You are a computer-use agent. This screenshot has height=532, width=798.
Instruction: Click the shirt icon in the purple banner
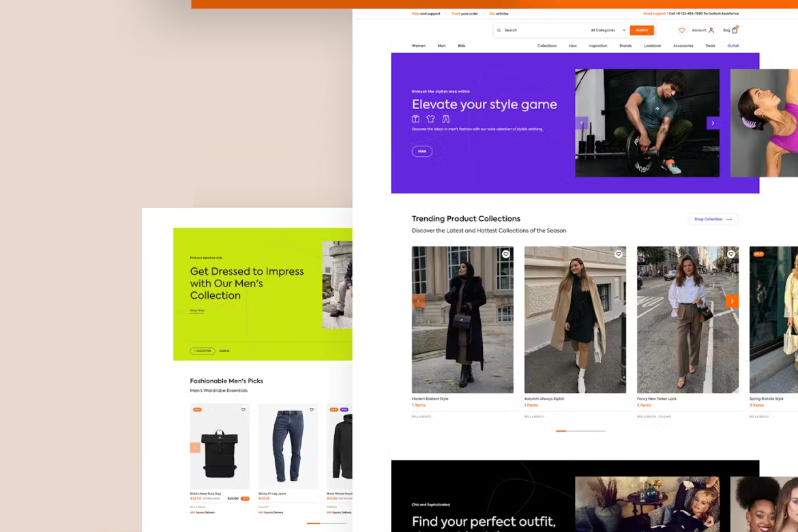tap(416, 119)
